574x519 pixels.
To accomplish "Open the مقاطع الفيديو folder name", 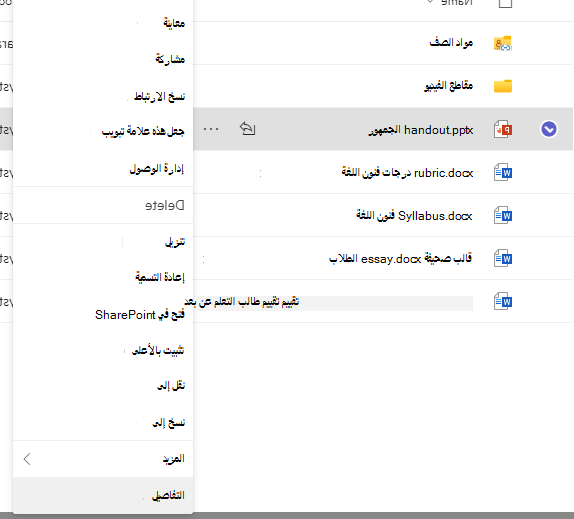I will [448, 86].
